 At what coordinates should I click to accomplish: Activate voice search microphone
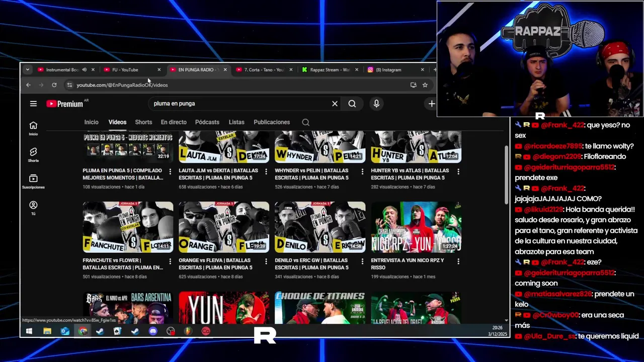(x=376, y=104)
